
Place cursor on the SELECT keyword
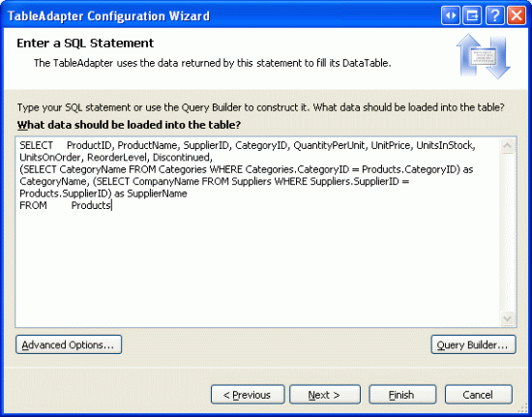(37, 145)
